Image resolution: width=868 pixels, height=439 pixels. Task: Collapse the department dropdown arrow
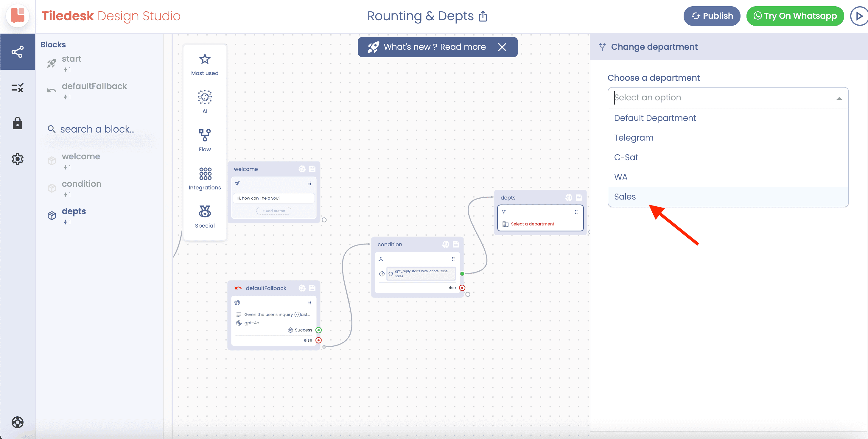839,98
